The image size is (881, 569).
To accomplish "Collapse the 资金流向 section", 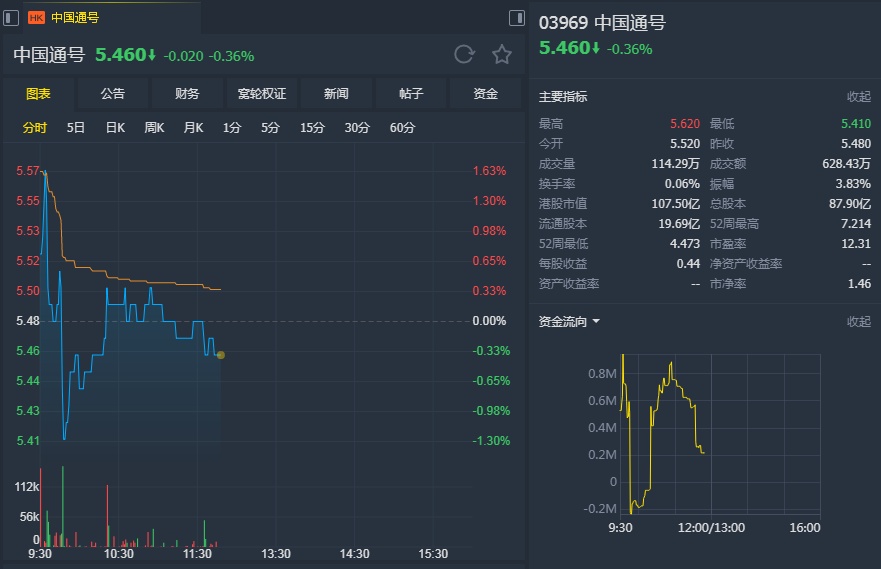I will pos(858,322).
